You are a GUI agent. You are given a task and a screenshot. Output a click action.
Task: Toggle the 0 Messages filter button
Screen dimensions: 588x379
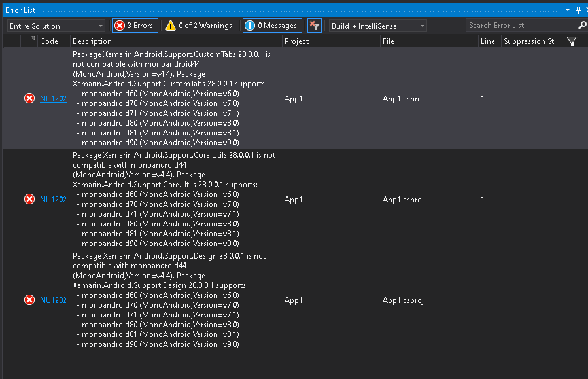click(272, 26)
